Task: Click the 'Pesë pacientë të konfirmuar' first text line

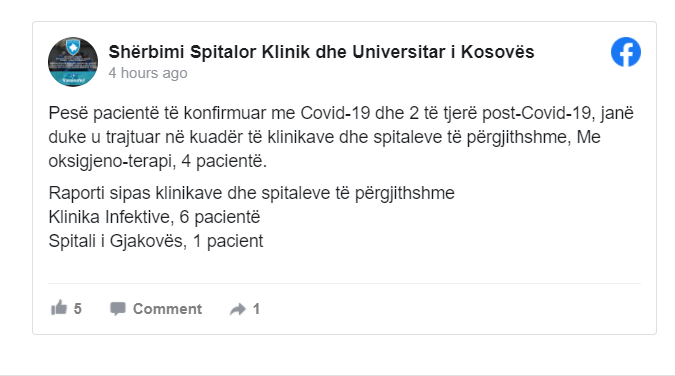Action: (x=341, y=113)
